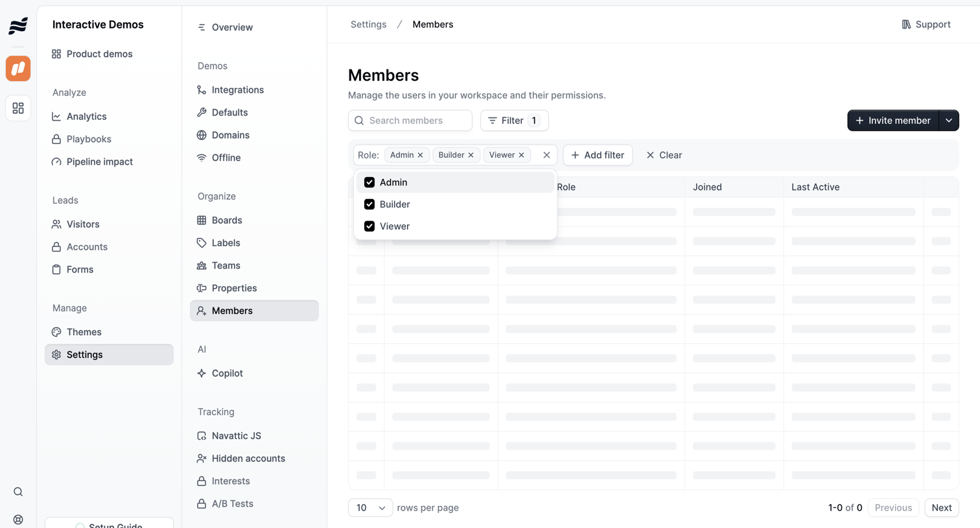Remove the Viewer role chip
The width and height of the screenshot is (980, 528).
click(x=522, y=155)
